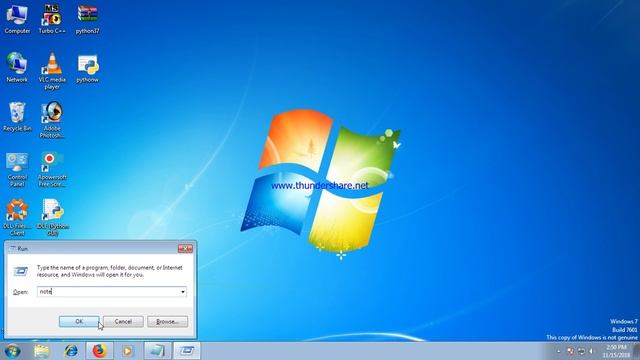Screen dimensions: 640x360
Task: Switch to the notepad-like taskbar window
Action: [x=157, y=351]
